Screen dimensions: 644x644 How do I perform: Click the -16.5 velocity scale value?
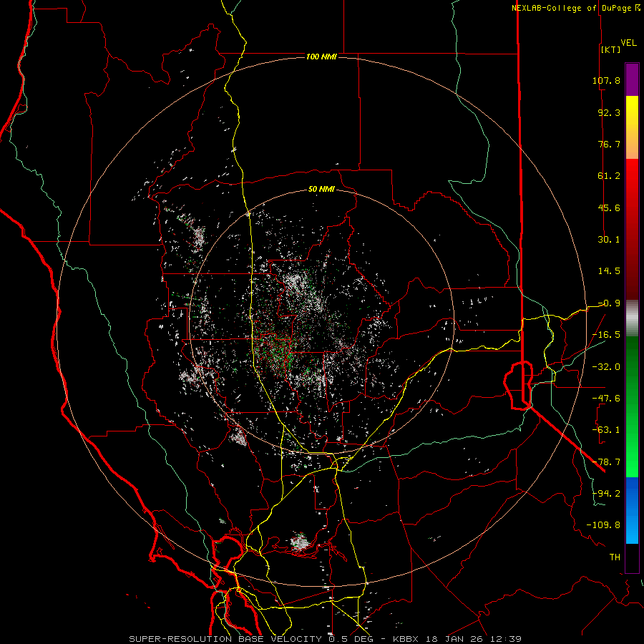click(x=606, y=335)
